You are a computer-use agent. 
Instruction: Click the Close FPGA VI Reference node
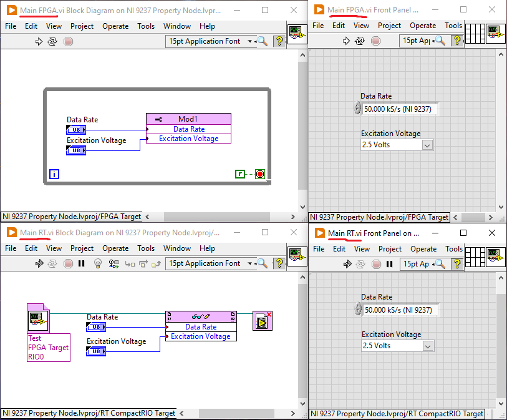(262, 321)
